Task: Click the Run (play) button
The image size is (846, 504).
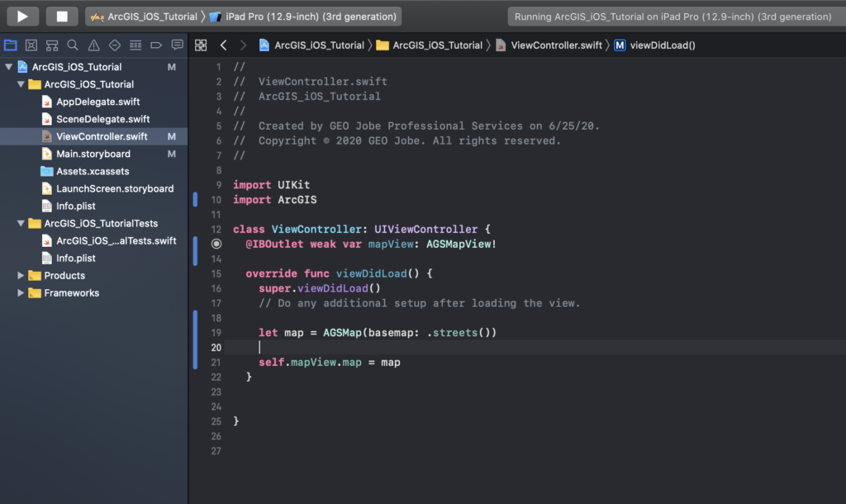Action: click(23, 16)
